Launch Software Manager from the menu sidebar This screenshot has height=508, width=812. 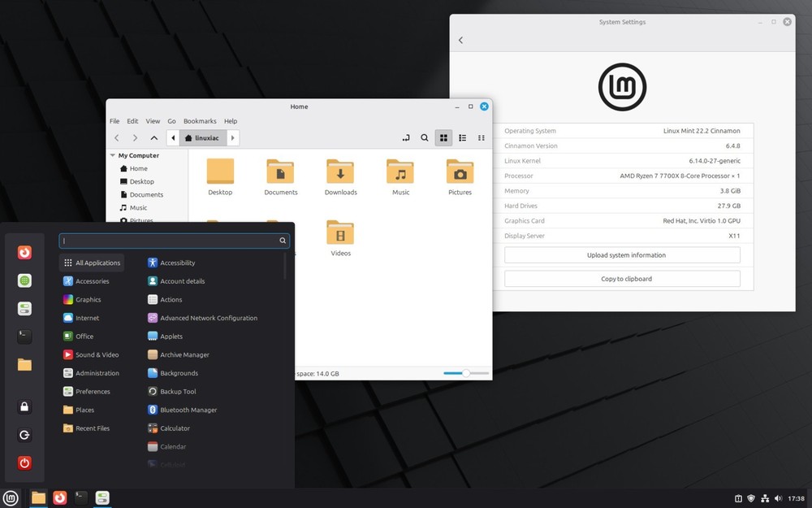[24, 280]
